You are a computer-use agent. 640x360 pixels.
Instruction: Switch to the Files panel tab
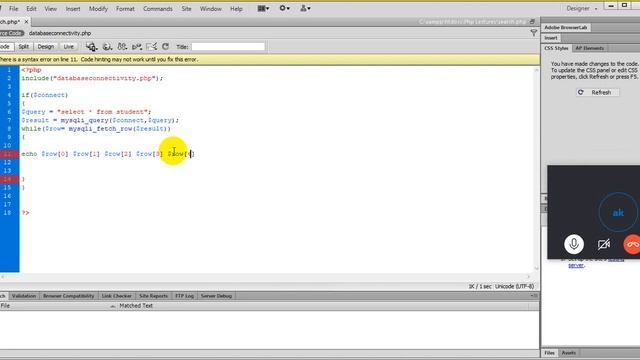pyautogui.click(x=549, y=353)
